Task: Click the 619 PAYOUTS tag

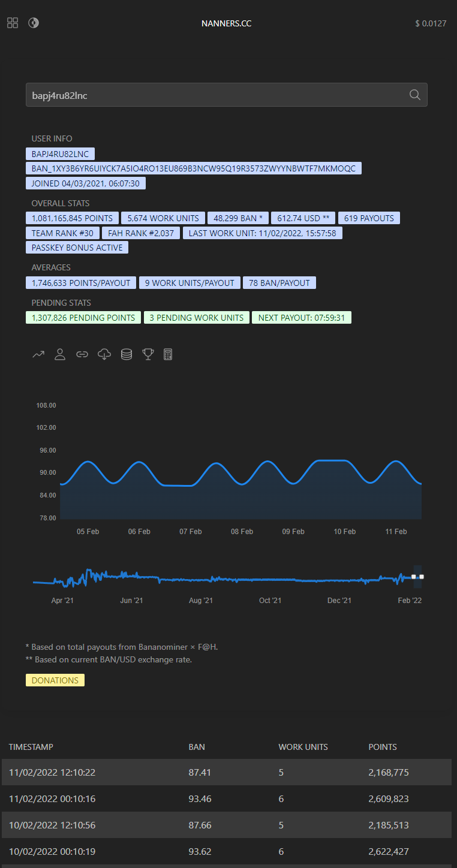Action: pos(369,218)
